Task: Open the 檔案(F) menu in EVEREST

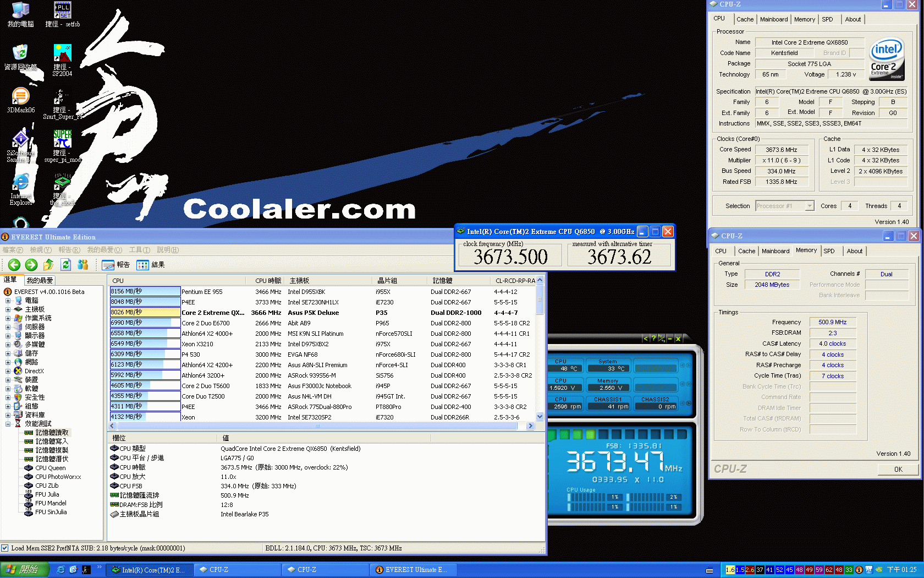Action: pyautogui.click(x=13, y=250)
